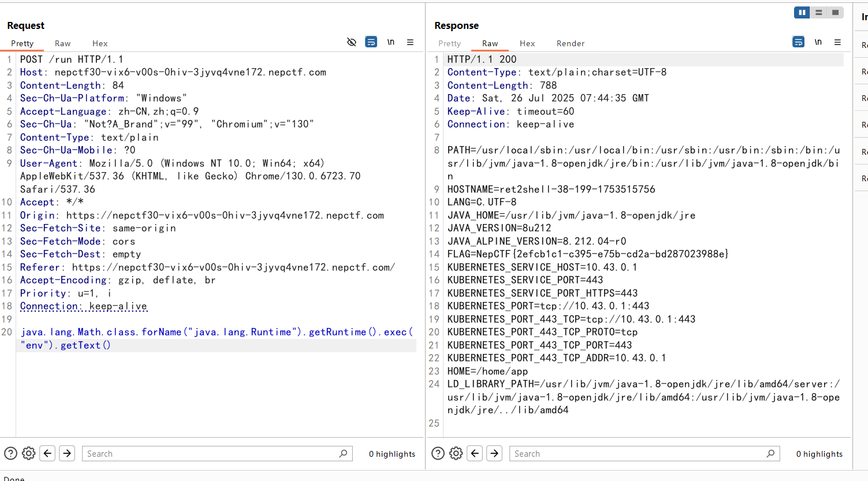Open Response panel hamburger options menu
Viewport: 868px width, 481px height.
click(837, 42)
